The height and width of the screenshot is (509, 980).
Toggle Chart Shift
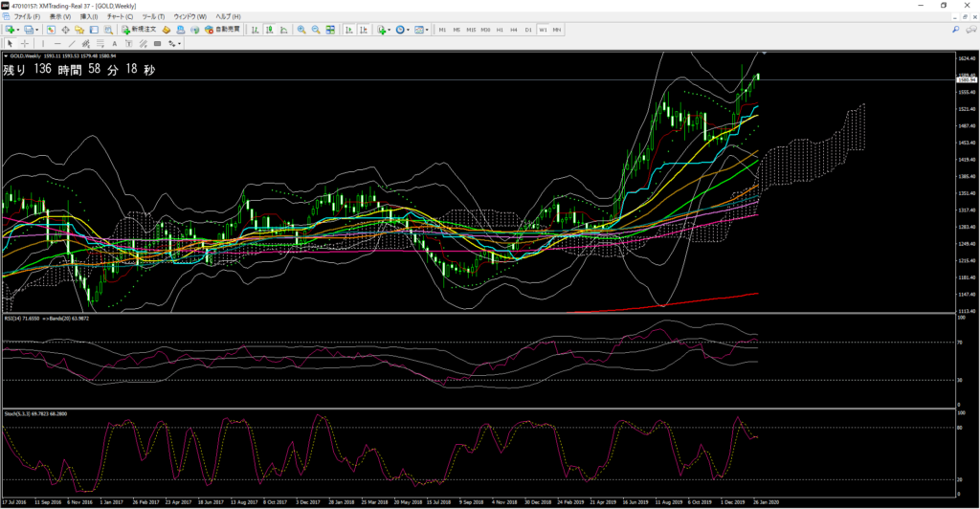coord(364,30)
